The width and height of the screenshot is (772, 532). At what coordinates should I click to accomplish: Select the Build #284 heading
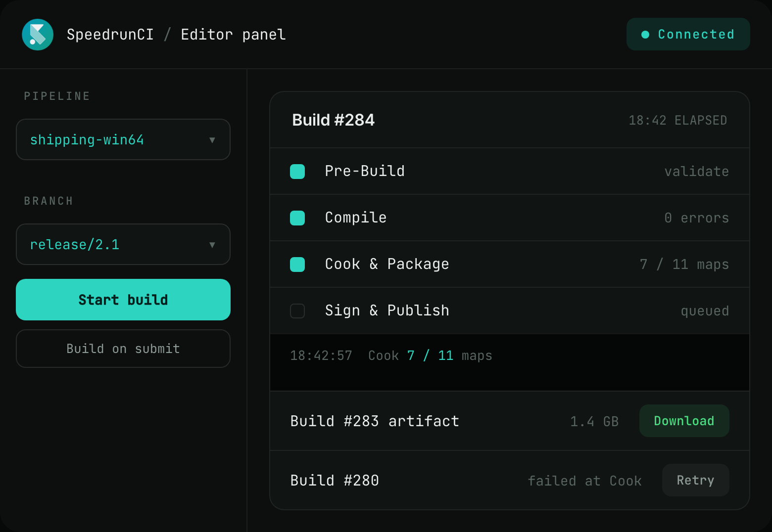[334, 120]
